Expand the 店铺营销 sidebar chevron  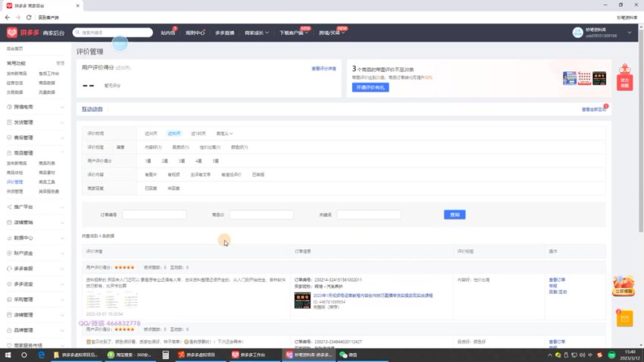(62, 223)
